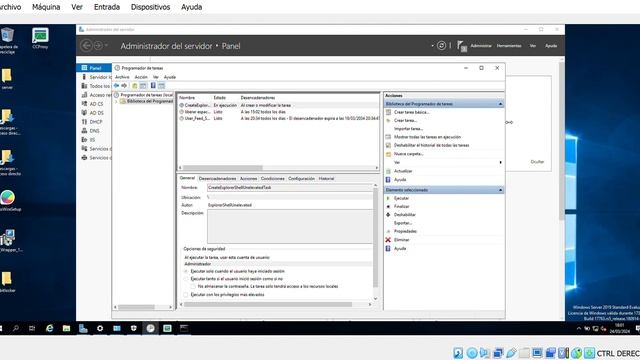Click the blue Help book toolbar icon
The image size is (640, 360).
[153, 86]
